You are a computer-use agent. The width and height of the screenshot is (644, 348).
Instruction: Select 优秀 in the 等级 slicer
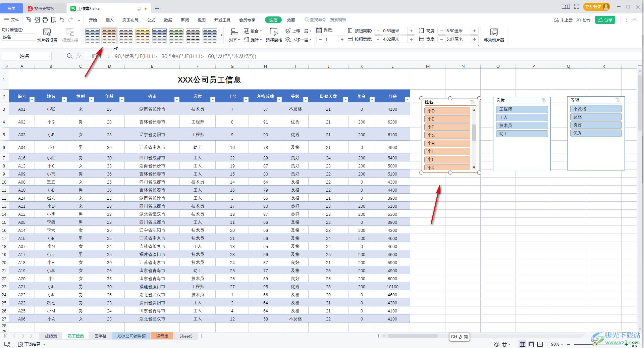[x=596, y=133]
